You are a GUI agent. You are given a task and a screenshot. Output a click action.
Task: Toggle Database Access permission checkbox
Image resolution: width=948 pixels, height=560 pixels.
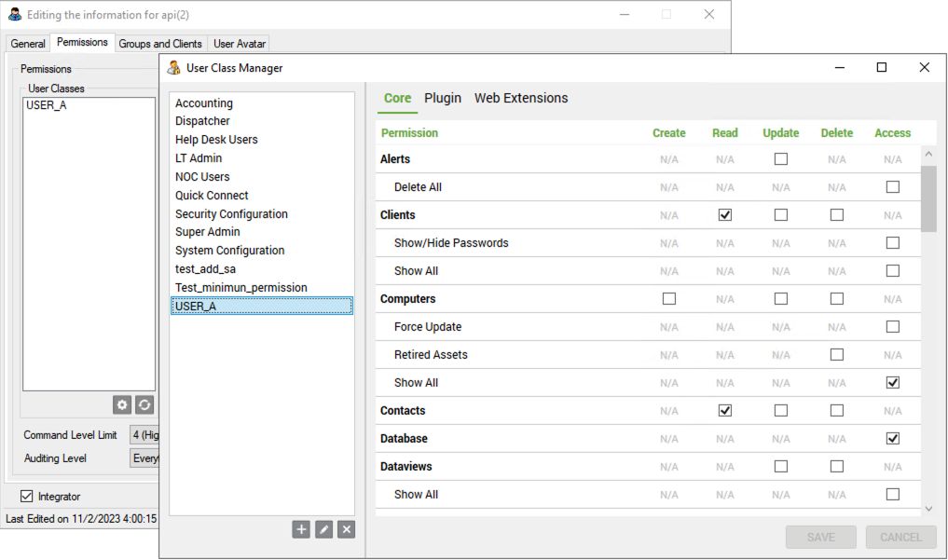tap(893, 439)
